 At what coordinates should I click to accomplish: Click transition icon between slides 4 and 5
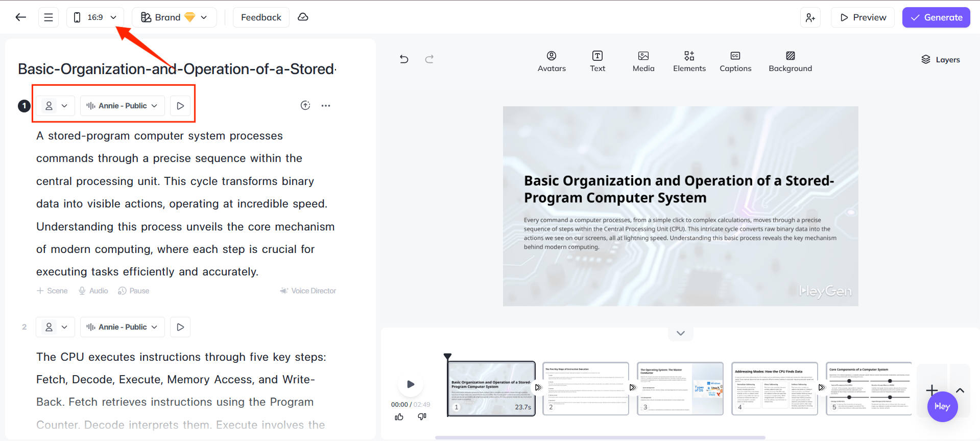coord(822,388)
